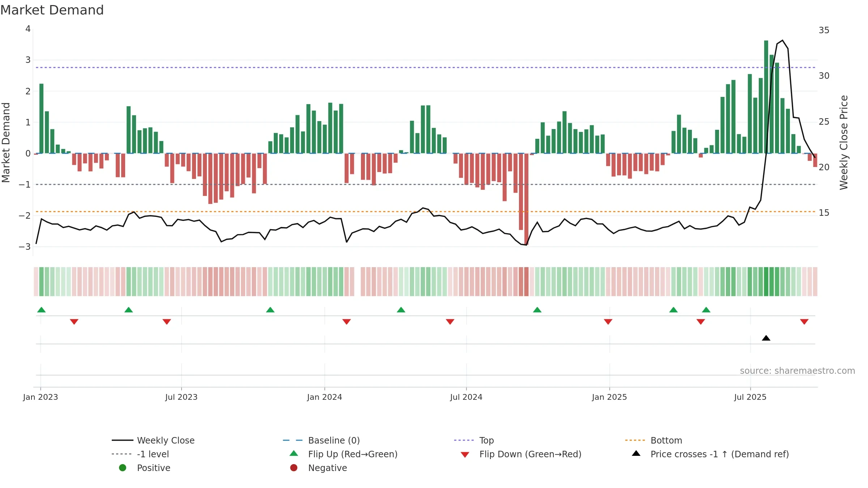Toggle Flip Down (Green→Red) legend entry
The height and width of the screenshot is (488, 868).
click(521, 454)
